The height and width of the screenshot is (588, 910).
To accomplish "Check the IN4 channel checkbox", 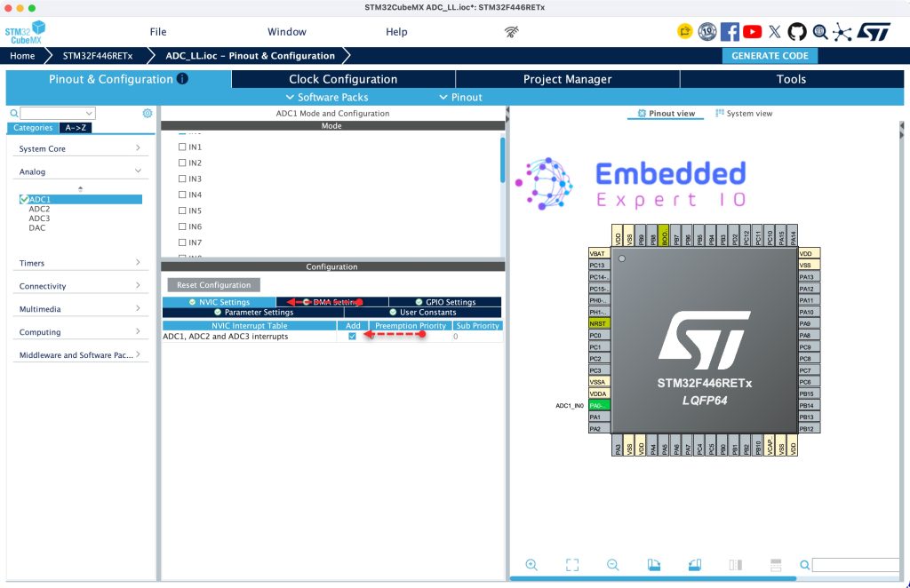I will (182, 195).
